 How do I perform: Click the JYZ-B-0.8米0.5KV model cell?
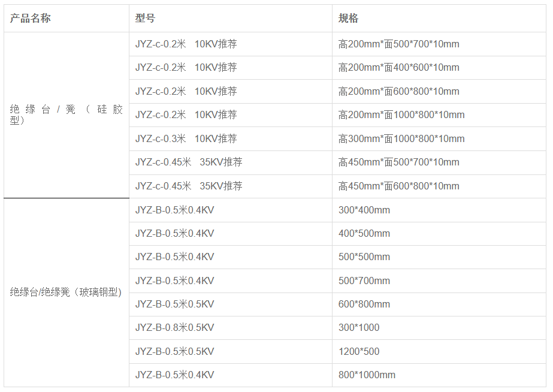[x=231, y=328]
